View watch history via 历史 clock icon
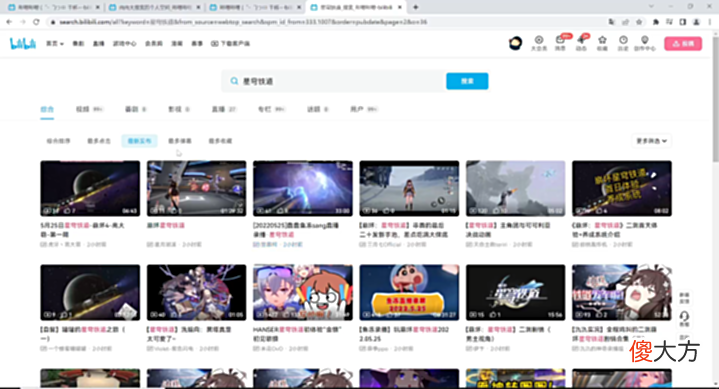 click(x=623, y=43)
